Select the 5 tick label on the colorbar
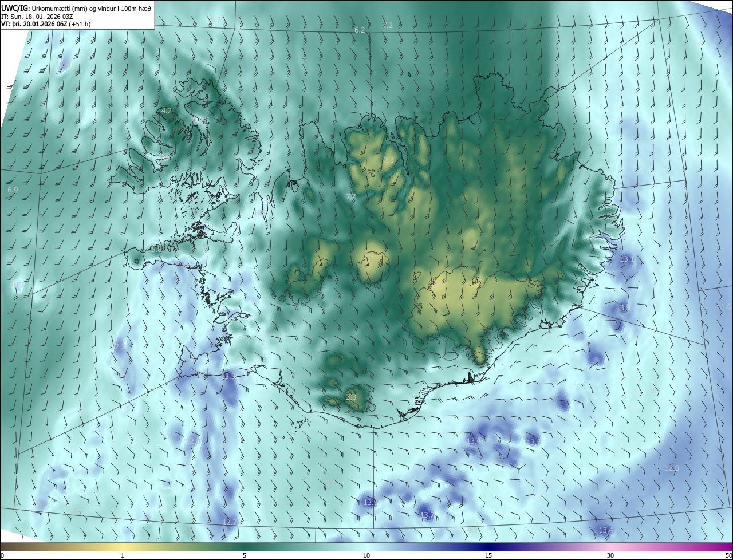This screenshot has height=560, width=733. (245, 556)
